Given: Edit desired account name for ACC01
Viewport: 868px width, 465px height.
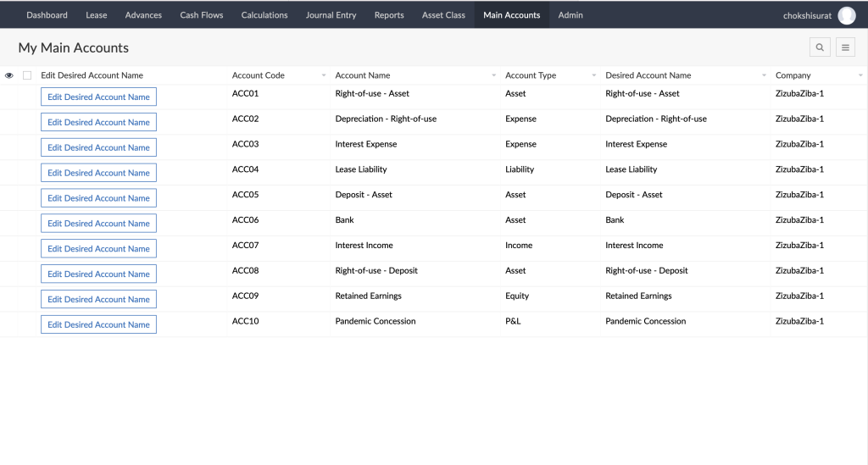Looking at the screenshot, I should pos(98,97).
